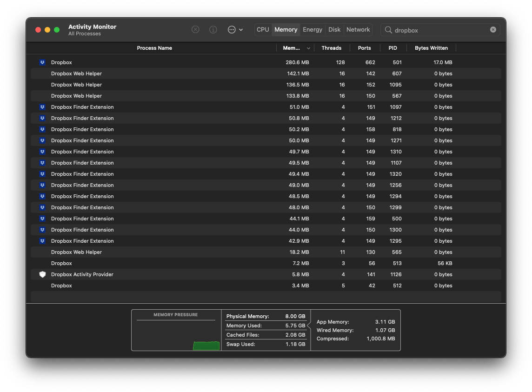Click the 128 threads value for Dropbox

(x=340, y=62)
